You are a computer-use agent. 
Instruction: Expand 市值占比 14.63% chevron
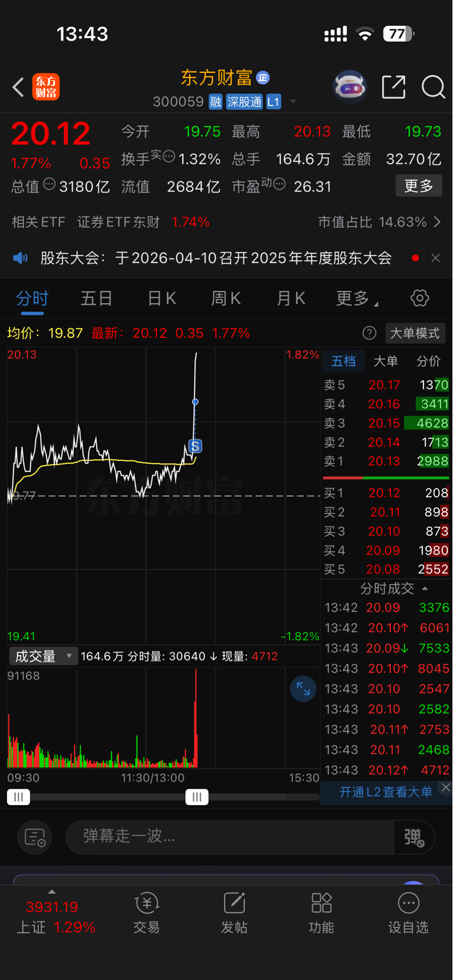pyautogui.click(x=437, y=222)
